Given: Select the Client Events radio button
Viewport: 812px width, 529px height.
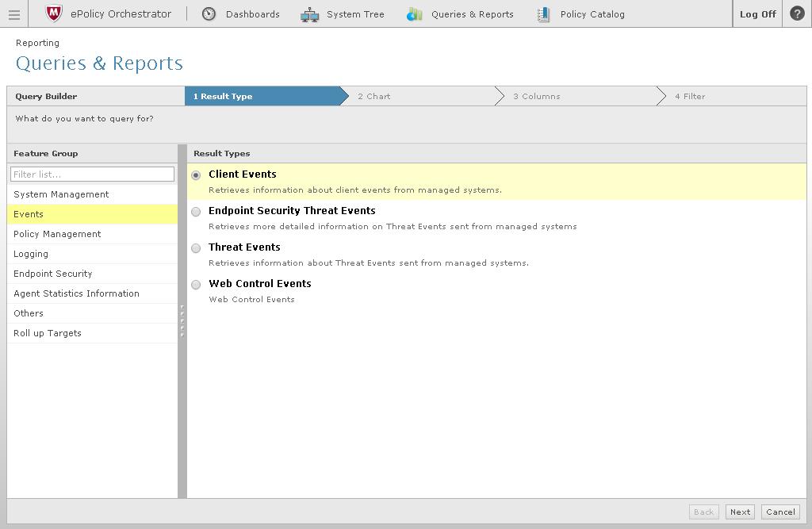Looking at the screenshot, I should point(196,175).
